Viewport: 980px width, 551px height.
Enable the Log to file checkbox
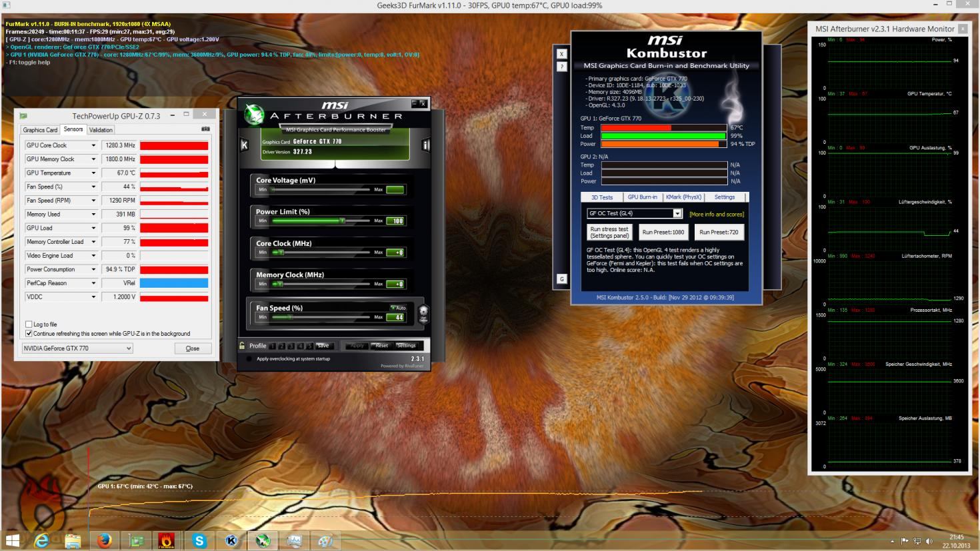click(x=29, y=324)
